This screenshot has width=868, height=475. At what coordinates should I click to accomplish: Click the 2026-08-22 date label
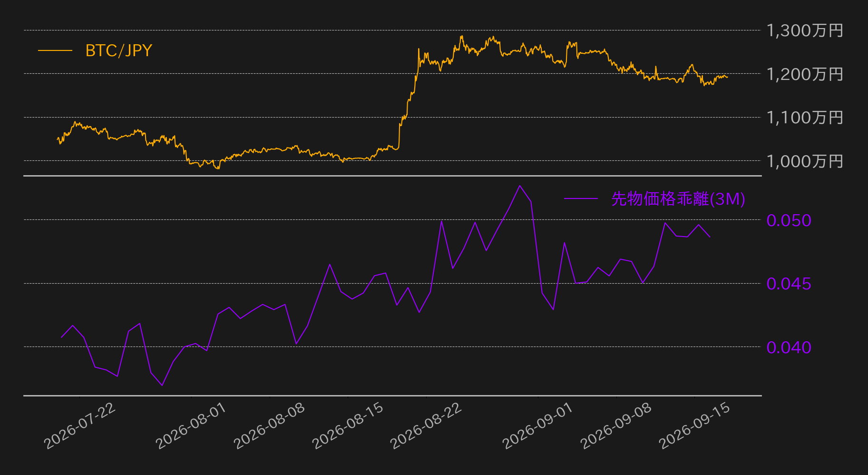[426, 426]
